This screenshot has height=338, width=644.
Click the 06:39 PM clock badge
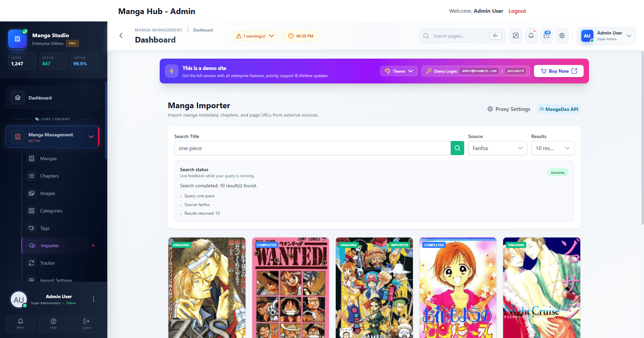click(x=301, y=36)
